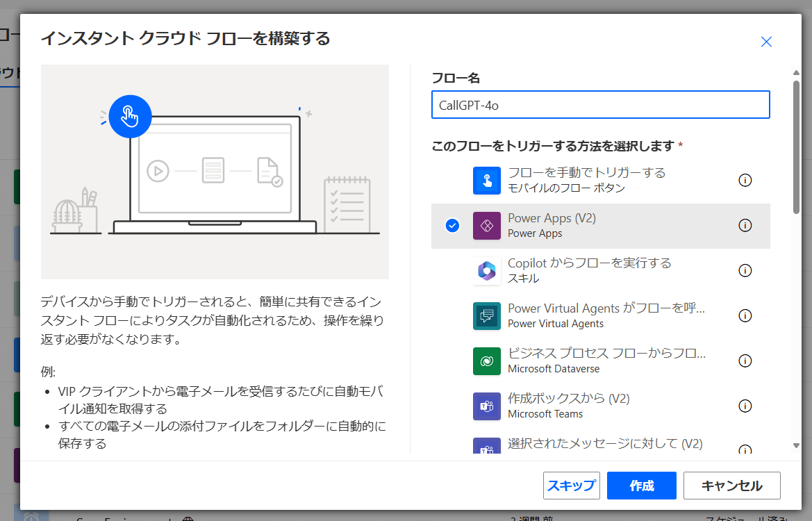This screenshot has height=521, width=812.
Task: Click the scroll-down arrow on trigger list
Action: (x=796, y=447)
